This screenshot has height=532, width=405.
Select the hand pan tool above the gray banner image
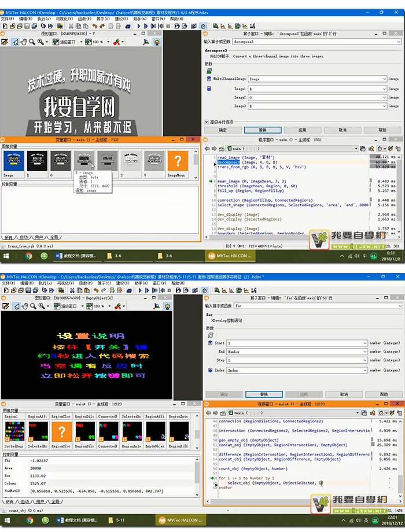[x=23, y=42]
